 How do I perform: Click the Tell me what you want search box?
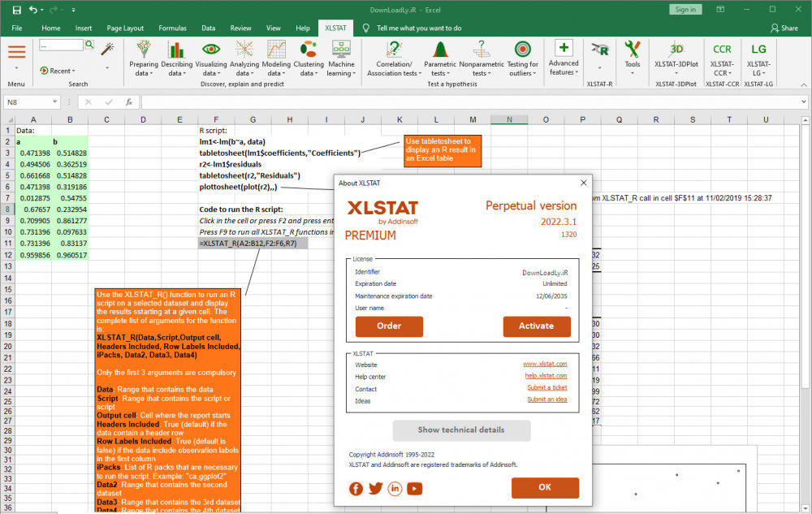pos(418,28)
